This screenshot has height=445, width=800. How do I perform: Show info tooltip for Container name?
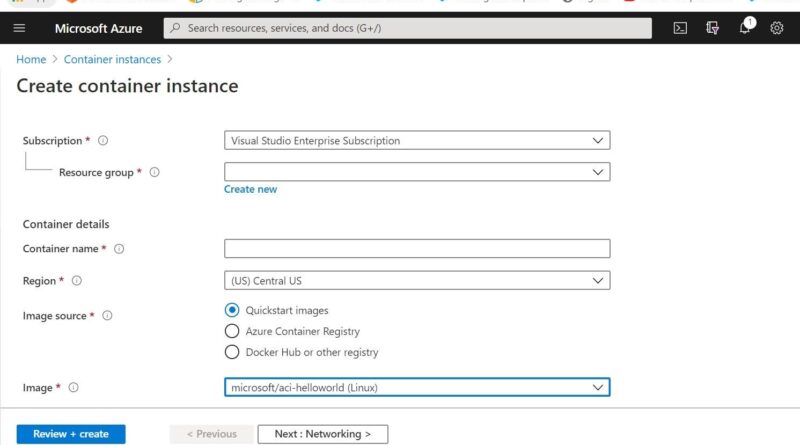pyautogui.click(x=119, y=249)
